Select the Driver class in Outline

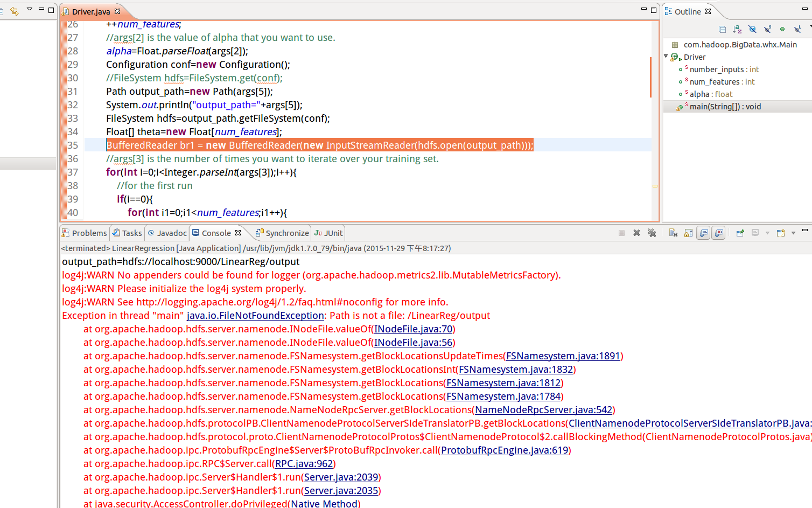pos(694,57)
